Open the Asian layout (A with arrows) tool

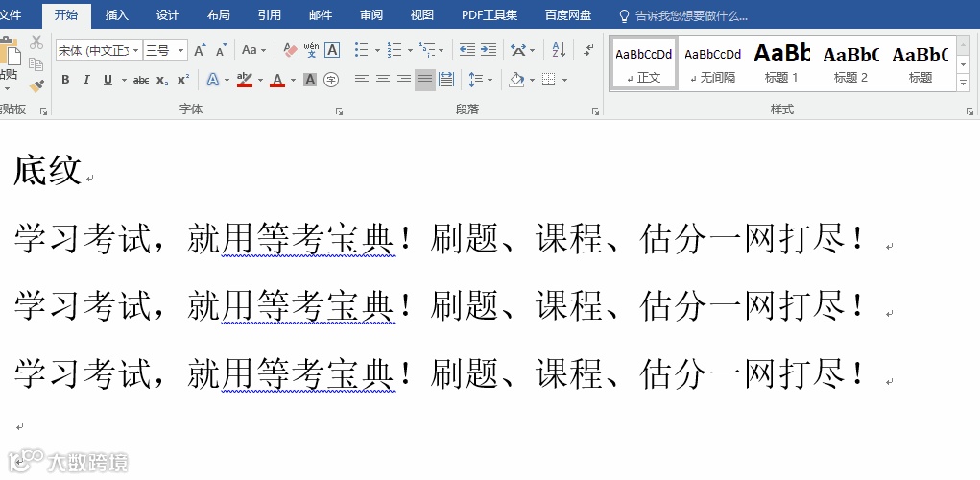[x=518, y=50]
